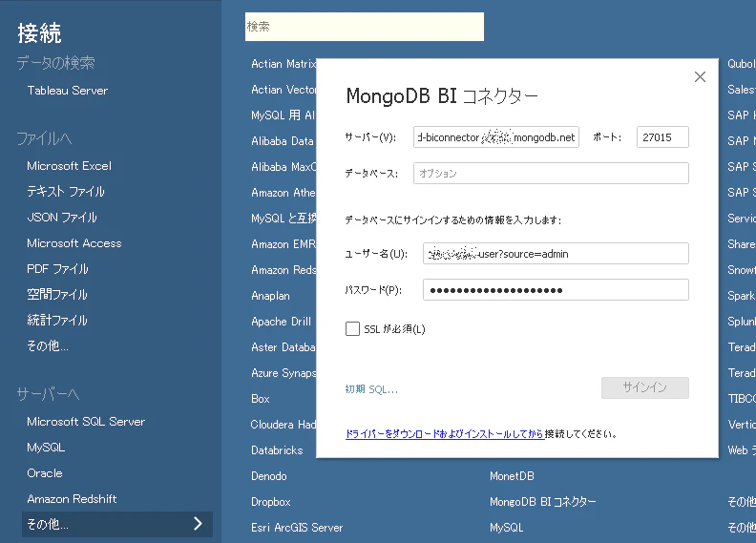
Task: Click the 検索 search box
Action: pos(365,27)
